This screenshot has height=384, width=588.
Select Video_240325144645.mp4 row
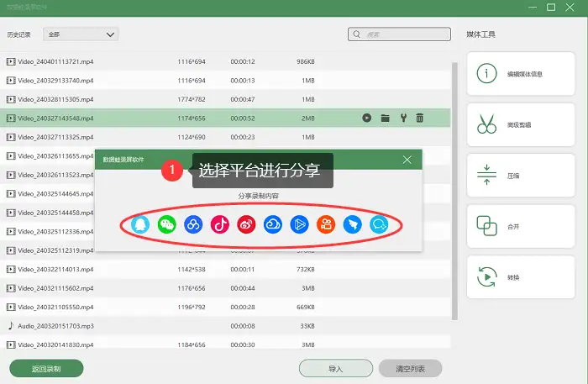coord(47,194)
